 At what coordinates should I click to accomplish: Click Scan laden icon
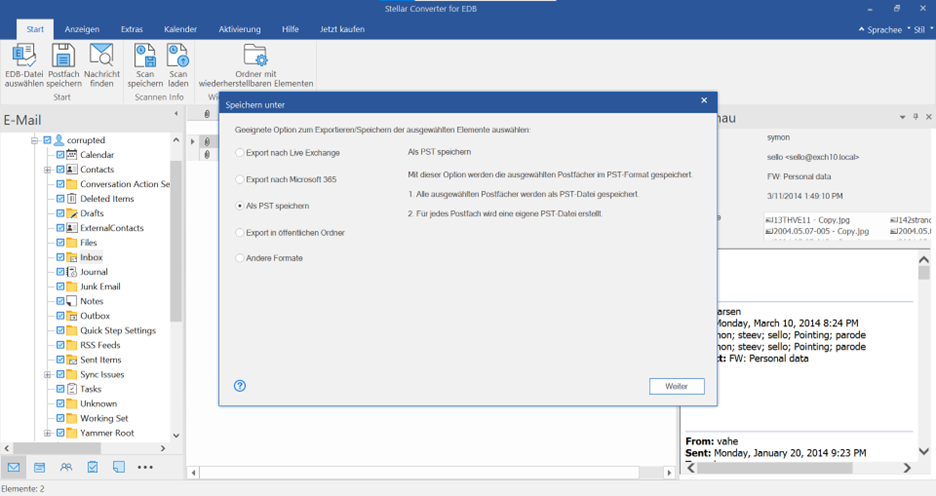[178, 66]
